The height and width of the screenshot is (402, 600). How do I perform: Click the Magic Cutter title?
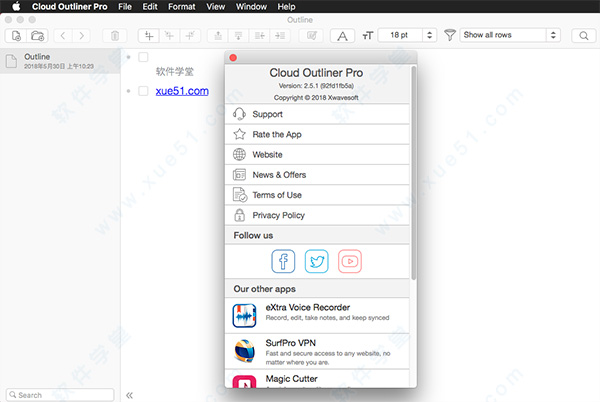[292, 379]
